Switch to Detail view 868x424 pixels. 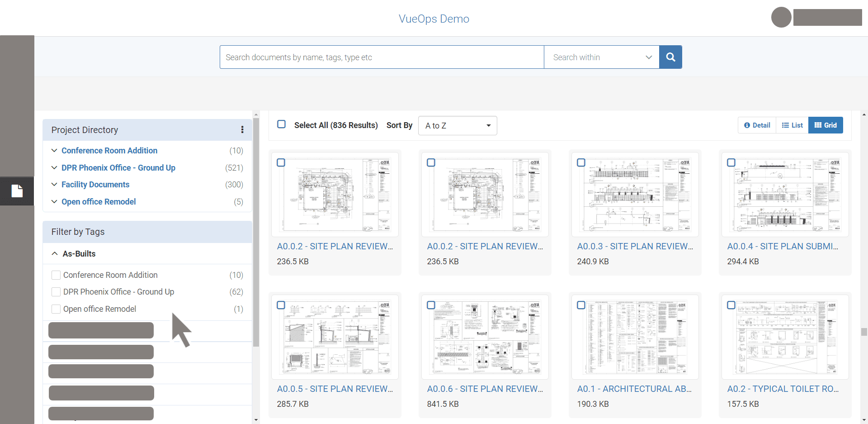coord(757,125)
